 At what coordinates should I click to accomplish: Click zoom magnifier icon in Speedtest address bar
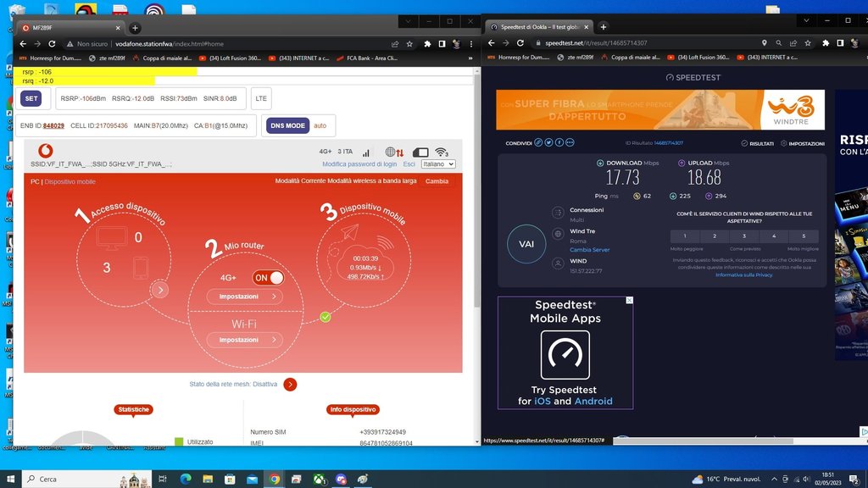(x=779, y=42)
